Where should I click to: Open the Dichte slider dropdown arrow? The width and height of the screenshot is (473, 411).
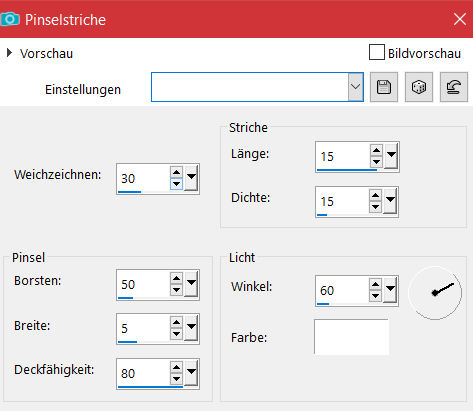pos(390,200)
